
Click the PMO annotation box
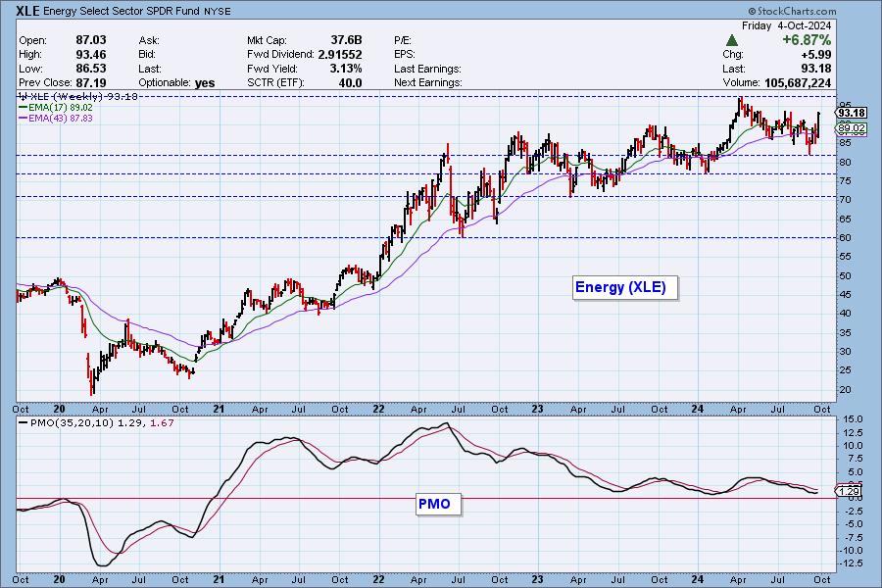tap(438, 504)
